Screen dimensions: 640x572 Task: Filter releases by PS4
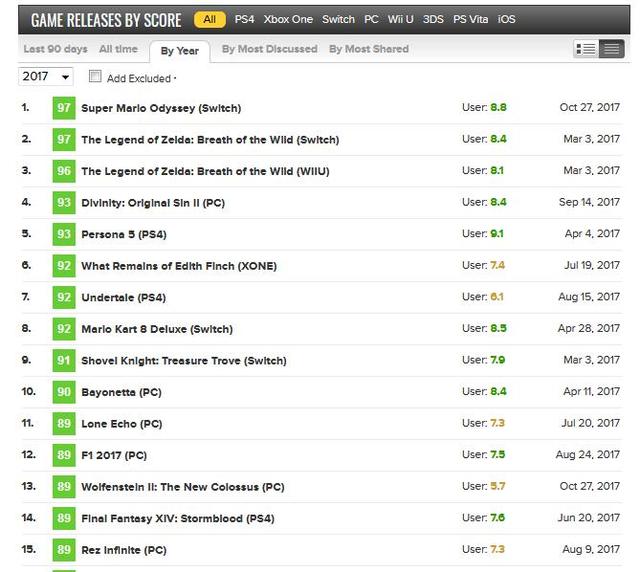pyautogui.click(x=244, y=19)
